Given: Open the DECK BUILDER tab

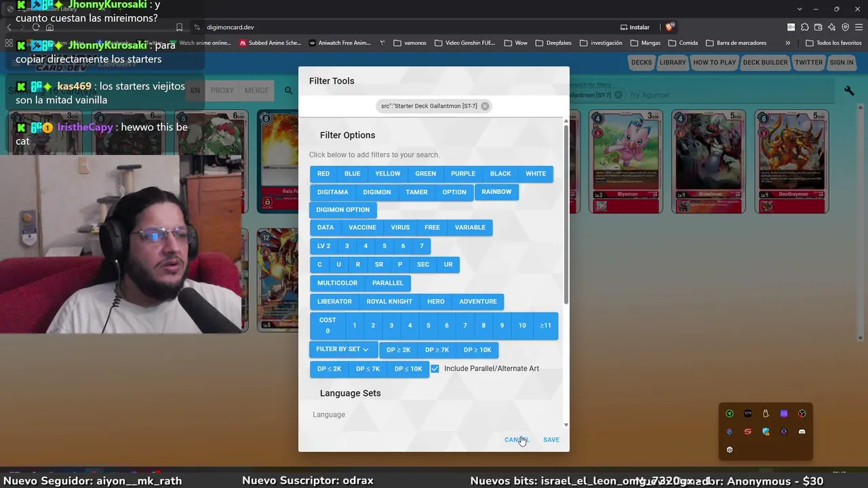Looking at the screenshot, I should point(765,62).
